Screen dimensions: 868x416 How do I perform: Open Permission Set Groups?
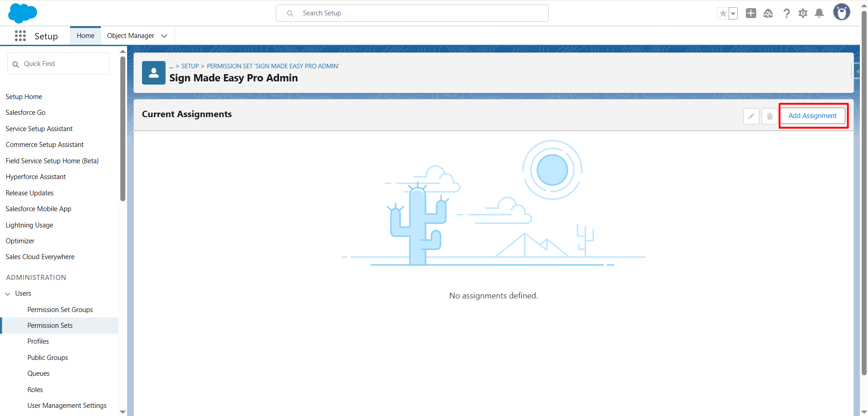pos(60,310)
